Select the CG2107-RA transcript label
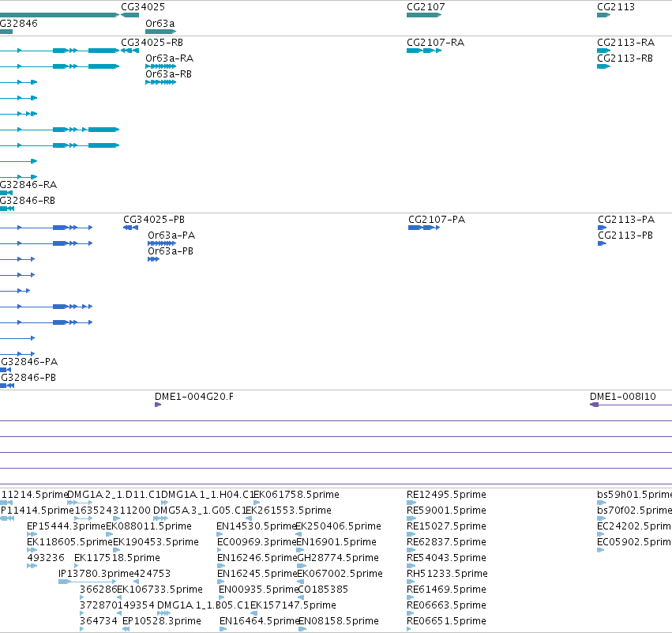The width and height of the screenshot is (672, 633). [x=435, y=43]
